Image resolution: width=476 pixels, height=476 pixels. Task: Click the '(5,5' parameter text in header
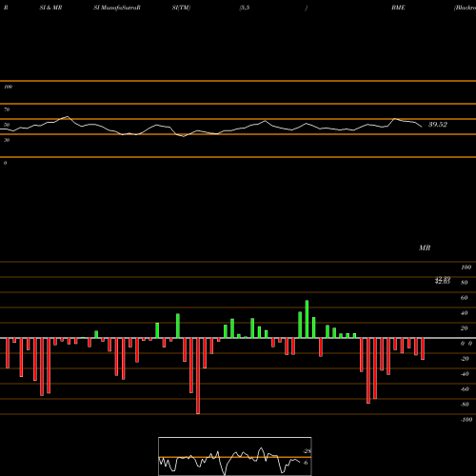(x=245, y=8)
